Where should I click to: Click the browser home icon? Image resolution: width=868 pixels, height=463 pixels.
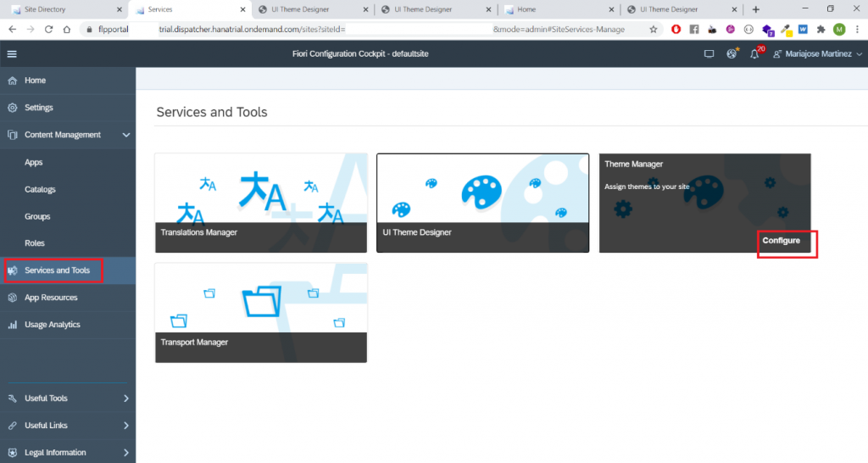click(x=67, y=30)
